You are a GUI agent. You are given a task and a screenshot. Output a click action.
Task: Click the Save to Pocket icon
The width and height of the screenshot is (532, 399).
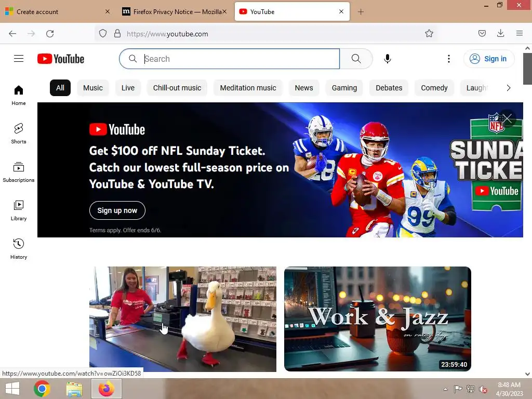click(482, 33)
